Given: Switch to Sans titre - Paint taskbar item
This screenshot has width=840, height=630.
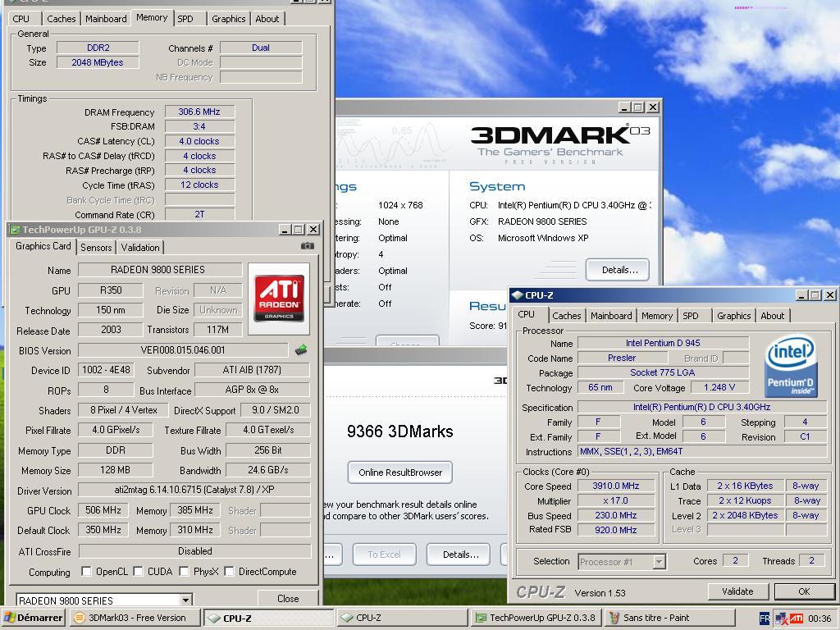Looking at the screenshot, I should pos(669,618).
